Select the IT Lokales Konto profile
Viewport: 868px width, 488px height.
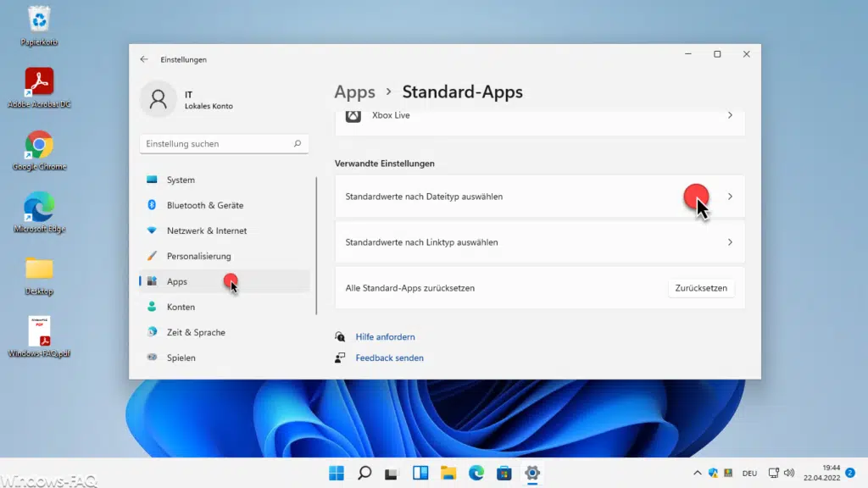click(x=185, y=99)
